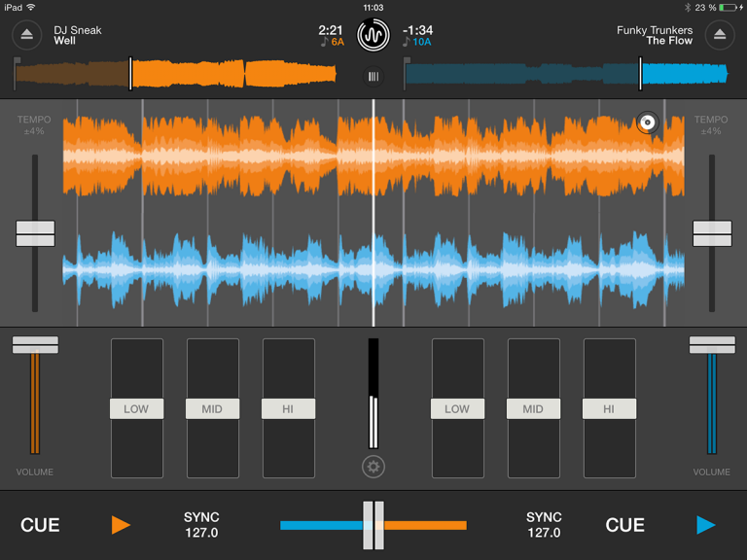Tap the left deck key label 6A
This screenshot has width=747, height=560.
tap(338, 42)
